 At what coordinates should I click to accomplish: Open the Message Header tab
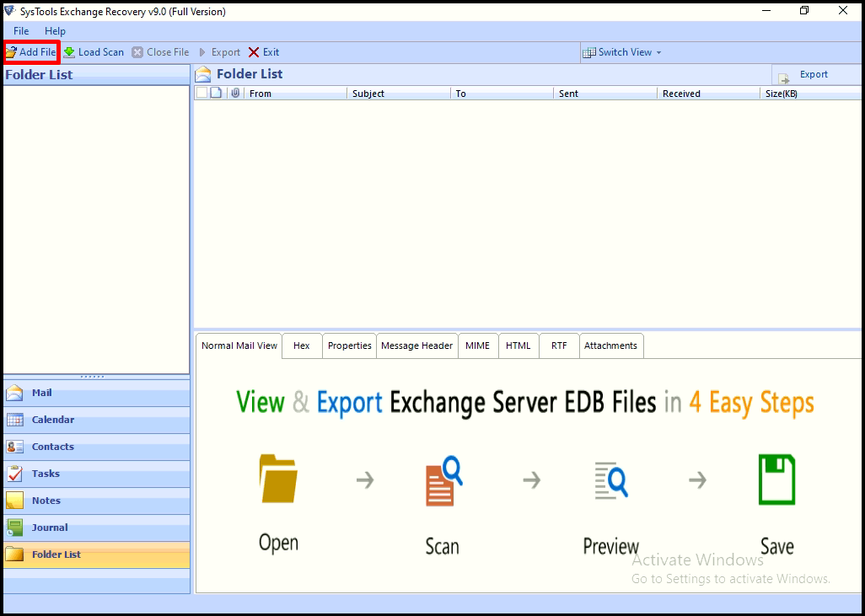[x=417, y=345]
